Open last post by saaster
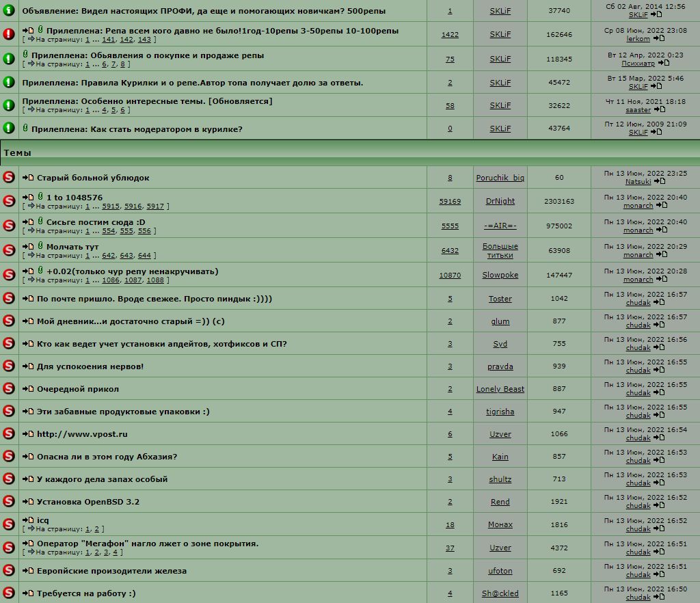The width and height of the screenshot is (700, 603). click(x=660, y=109)
